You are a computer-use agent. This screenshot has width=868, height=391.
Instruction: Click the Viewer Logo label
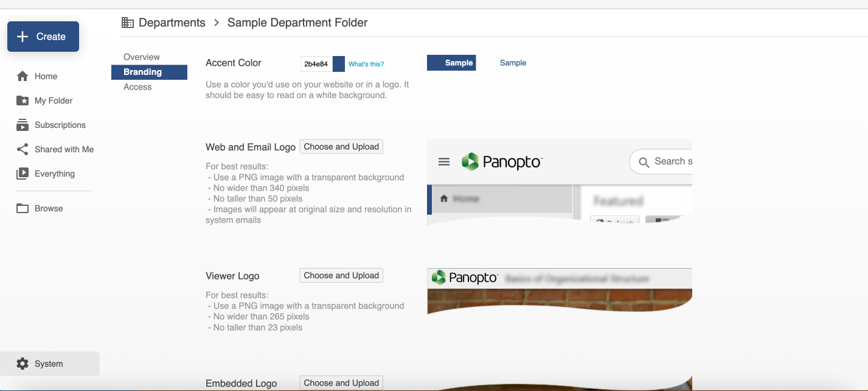point(232,276)
